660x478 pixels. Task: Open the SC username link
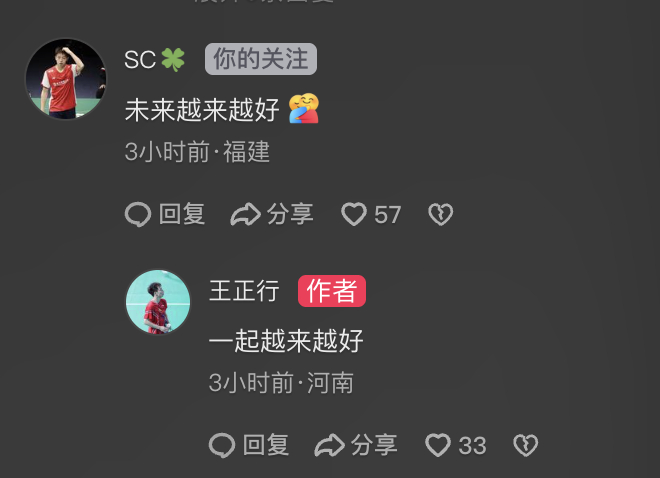point(140,59)
